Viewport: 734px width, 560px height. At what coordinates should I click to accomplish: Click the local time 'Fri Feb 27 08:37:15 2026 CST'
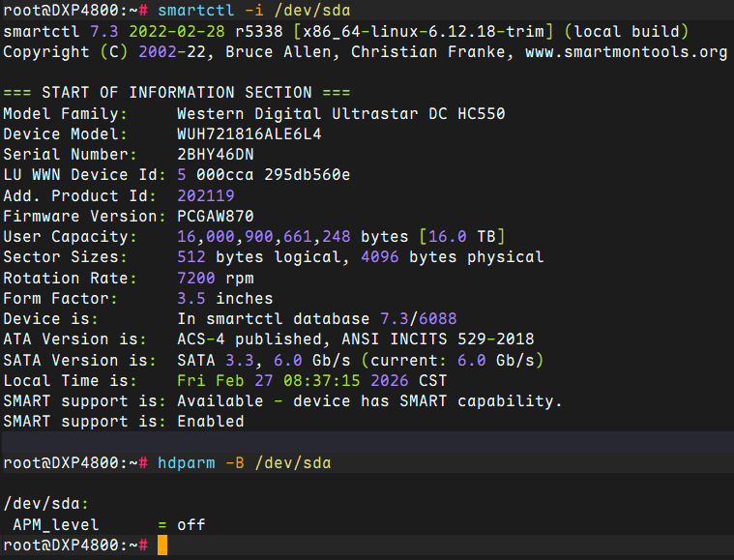[x=312, y=381]
